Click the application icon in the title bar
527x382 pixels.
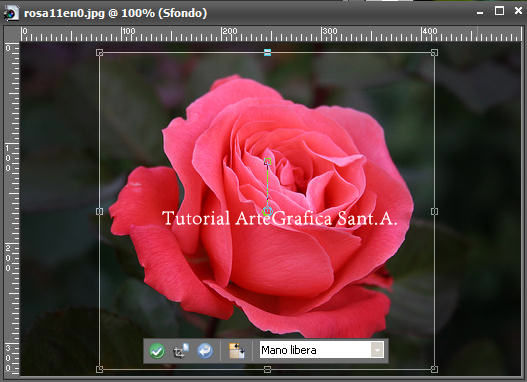click(11, 14)
